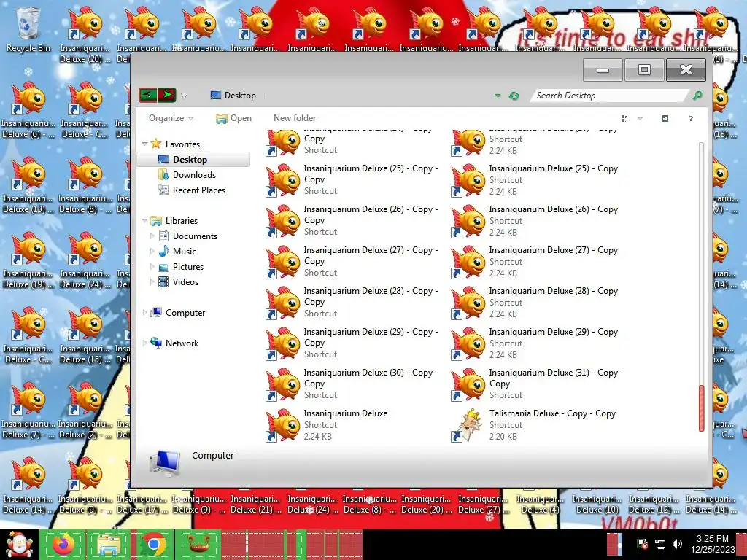Click the help question mark icon
747x560 pixels.
point(691,119)
